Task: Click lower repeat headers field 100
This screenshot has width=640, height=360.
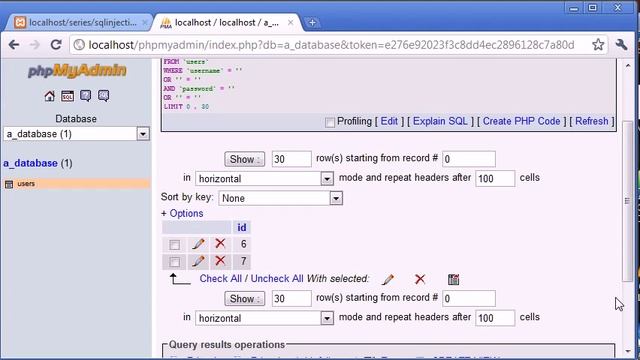Action: [x=495, y=318]
